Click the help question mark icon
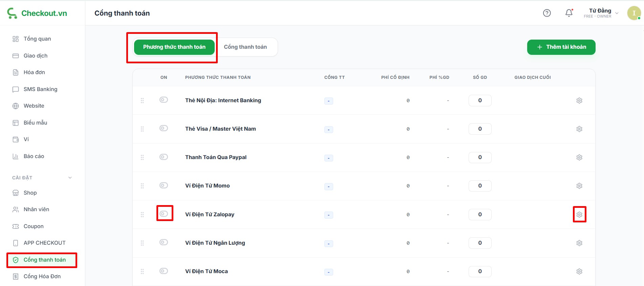Image resolution: width=644 pixels, height=286 pixels. point(547,13)
